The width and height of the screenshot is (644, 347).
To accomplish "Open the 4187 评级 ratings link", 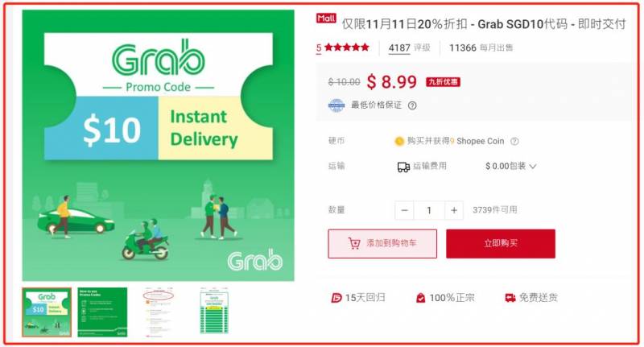I will pyautogui.click(x=410, y=48).
